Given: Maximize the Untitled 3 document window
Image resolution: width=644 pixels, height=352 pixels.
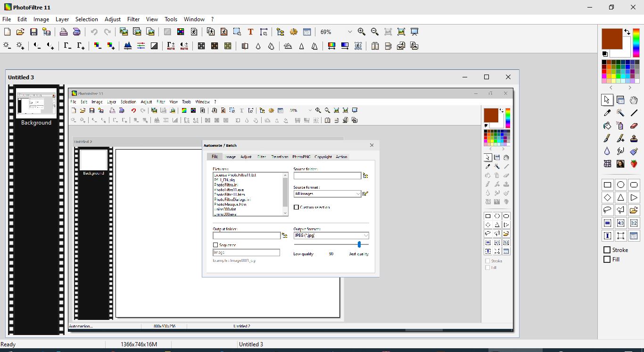Looking at the screenshot, I should point(487,77).
